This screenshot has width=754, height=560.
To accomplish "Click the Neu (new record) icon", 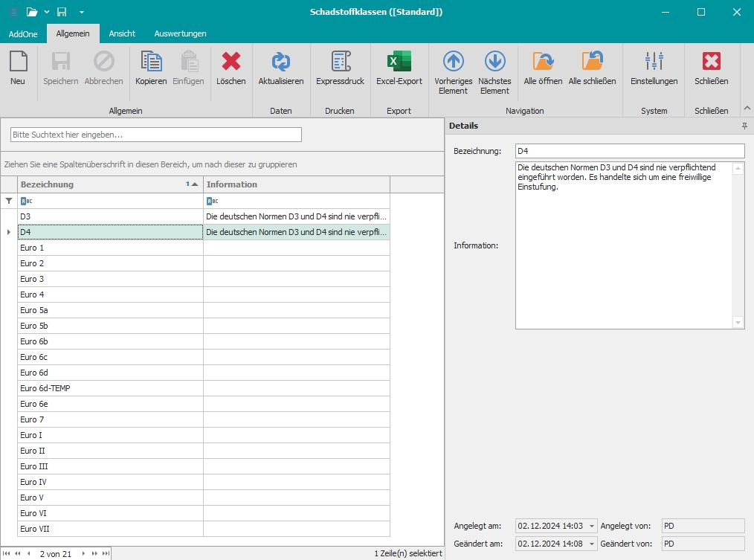I will [x=18, y=68].
